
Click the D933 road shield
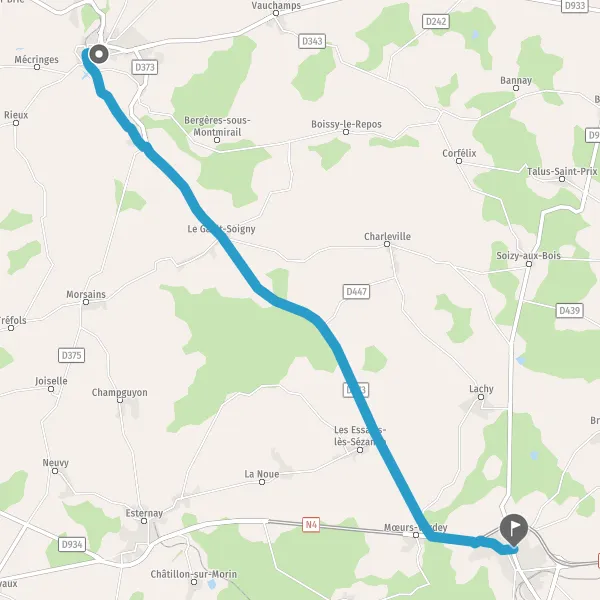(x=575, y=5)
